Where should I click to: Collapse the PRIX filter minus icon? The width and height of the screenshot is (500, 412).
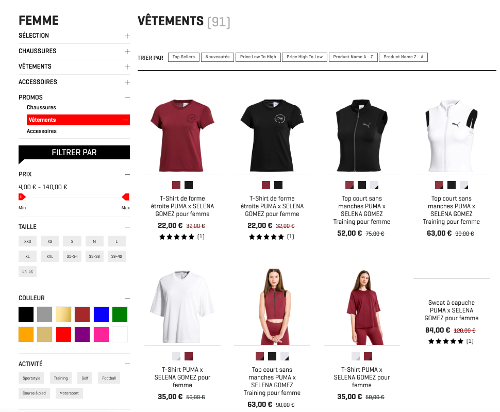pyautogui.click(x=127, y=174)
